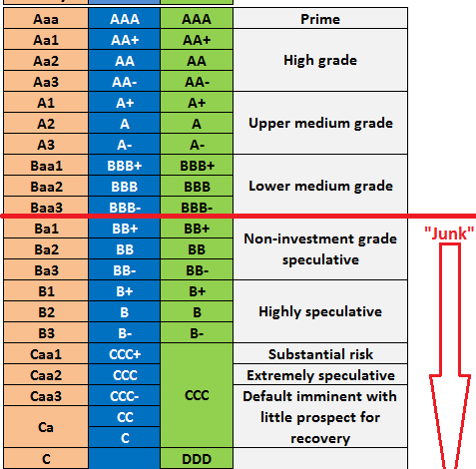Click the Caa1 rating cell
This screenshot has width=476, height=469.
point(46,354)
